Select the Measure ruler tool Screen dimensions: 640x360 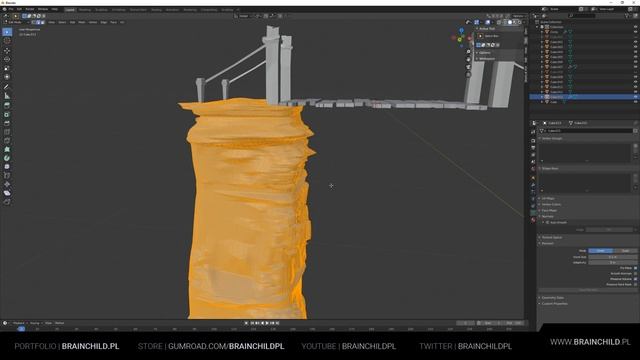tap(7, 96)
